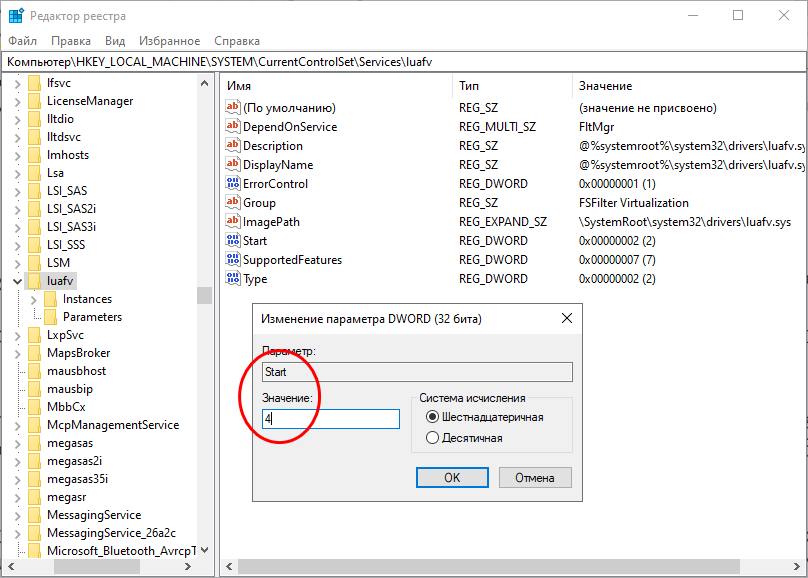The height and width of the screenshot is (578, 808).
Task: Select the megasas35i tree key
Action: pyautogui.click(x=77, y=479)
